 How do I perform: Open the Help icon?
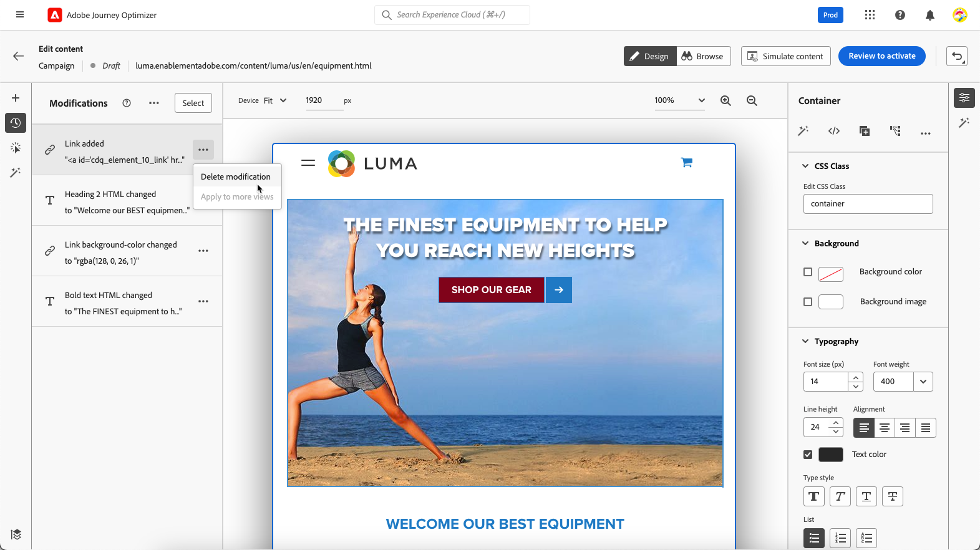900,15
